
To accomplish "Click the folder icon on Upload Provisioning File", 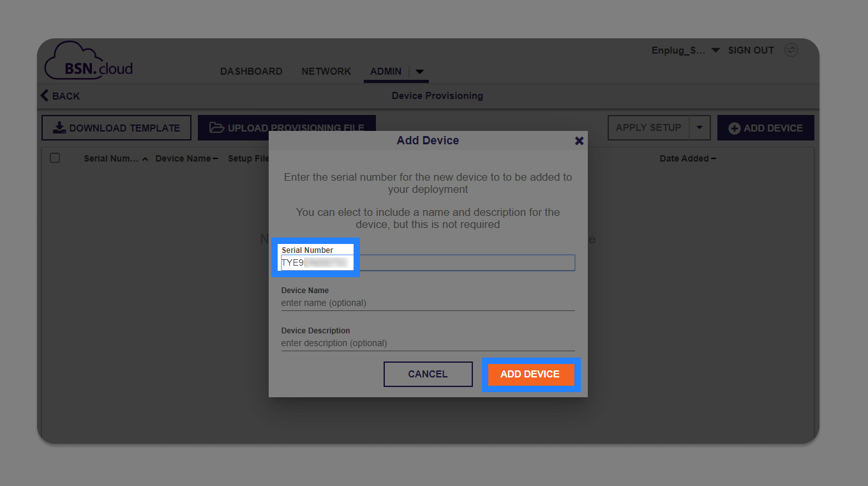I will pos(216,127).
